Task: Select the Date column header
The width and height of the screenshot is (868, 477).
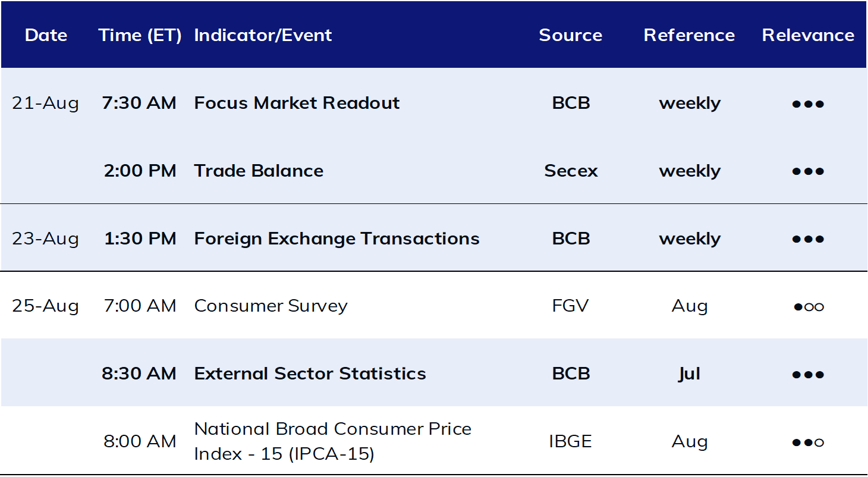Action: pyautogui.click(x=46, y=35)
